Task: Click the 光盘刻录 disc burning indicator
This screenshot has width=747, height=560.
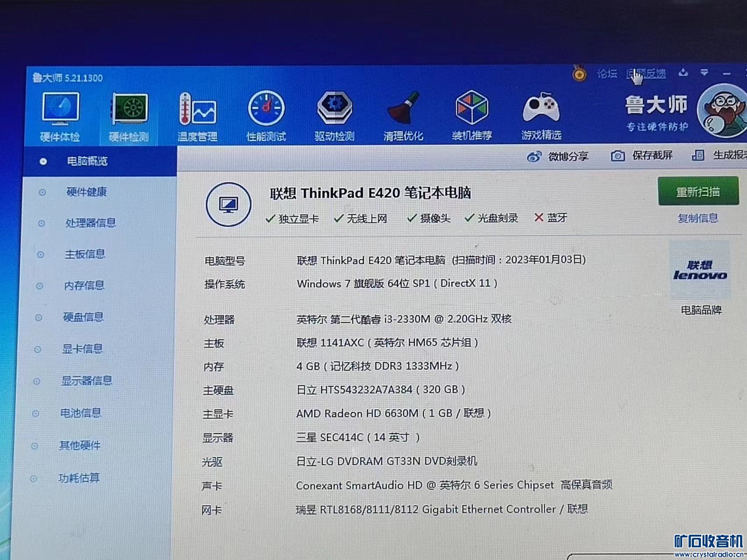Action: tap(491, 218)
